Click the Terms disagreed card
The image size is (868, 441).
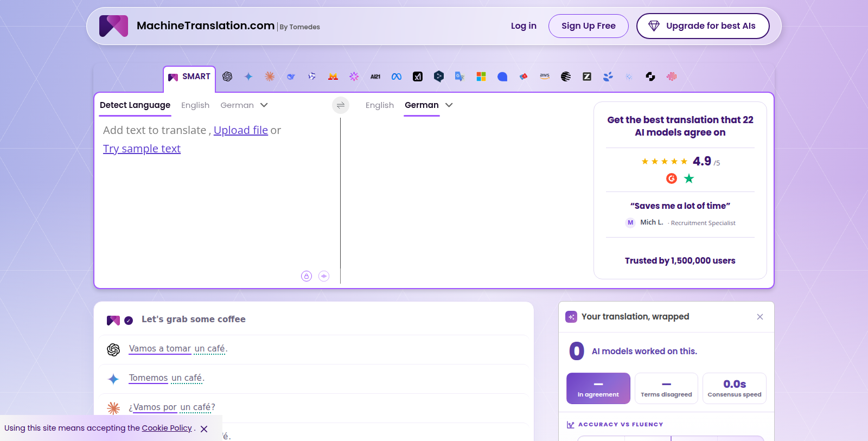[x=666, y=388]
